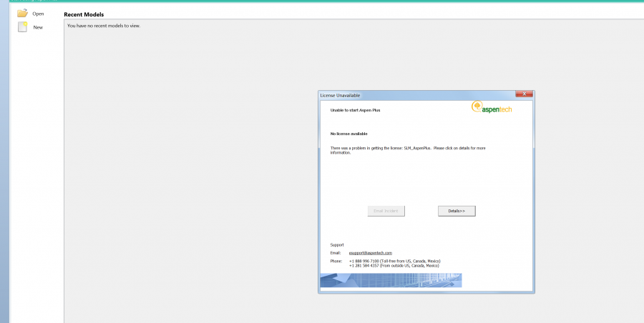The width and height of the screenshot is (644, 323).
Task: Click the Recent Models heading
Action: click(x=84, y=14)
